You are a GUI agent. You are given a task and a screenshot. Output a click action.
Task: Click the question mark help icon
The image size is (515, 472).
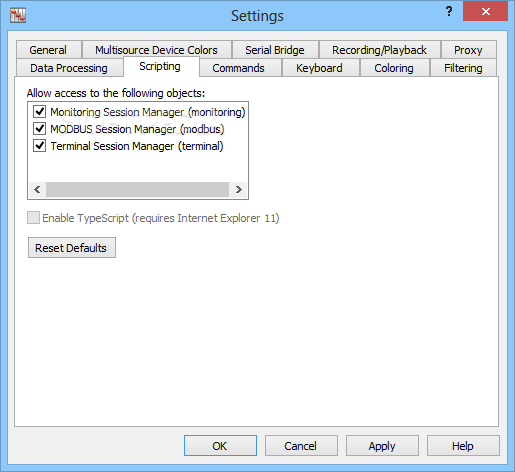point(449,12)
